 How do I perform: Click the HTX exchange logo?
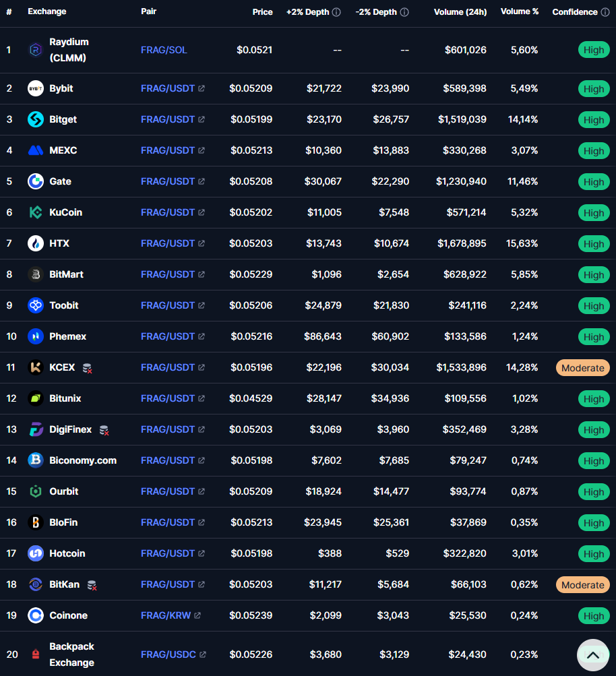(35, 243)
